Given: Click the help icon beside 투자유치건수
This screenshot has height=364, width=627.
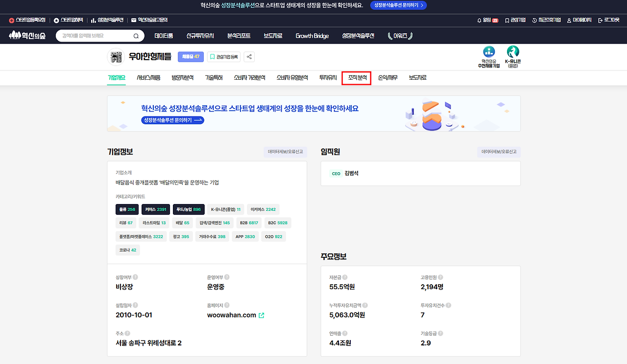Looking at the screenshot, I should tap(449, 305).
